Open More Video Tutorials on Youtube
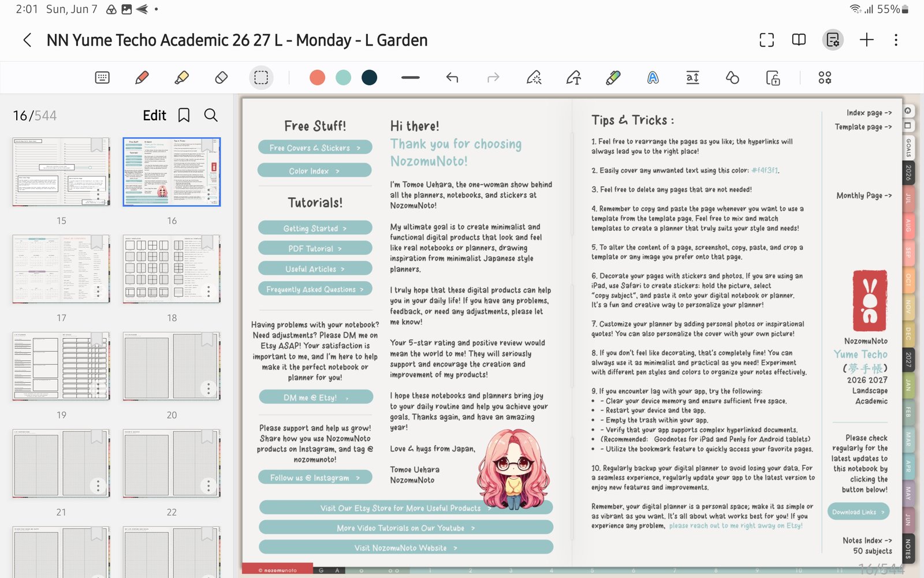The height and width of the screenshot is (578, 924). pos(406,528)
